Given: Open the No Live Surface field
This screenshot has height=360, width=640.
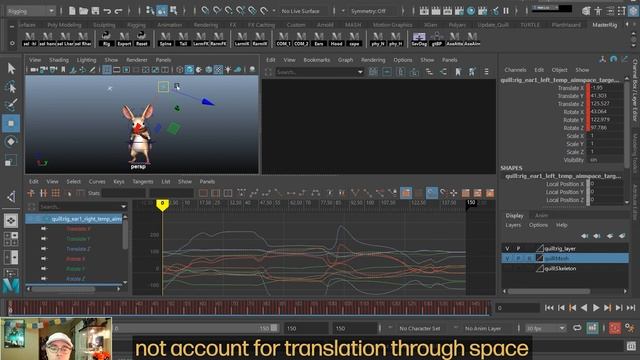Looking at the screenshot, I should tap(300, 11).
